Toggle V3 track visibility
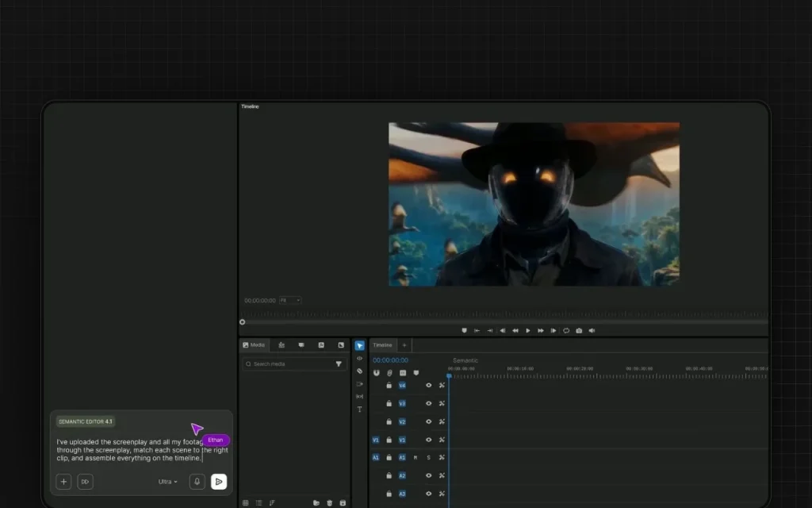This screenshot has height=508, width=812. point(429,403)
